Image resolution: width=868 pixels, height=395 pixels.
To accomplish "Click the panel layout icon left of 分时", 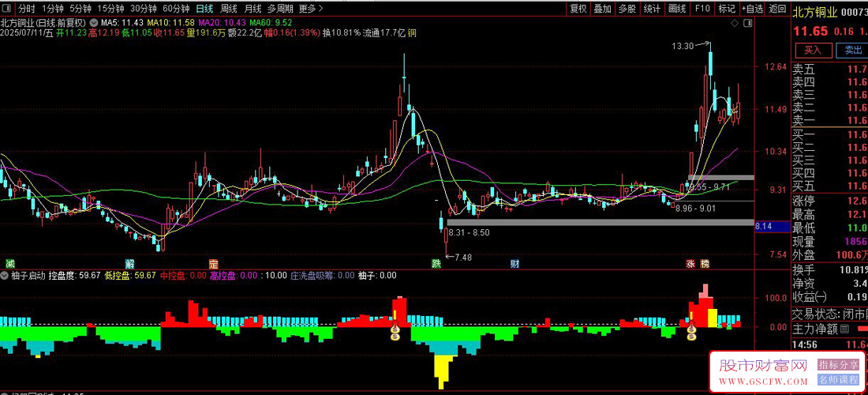I will [8, 9].
